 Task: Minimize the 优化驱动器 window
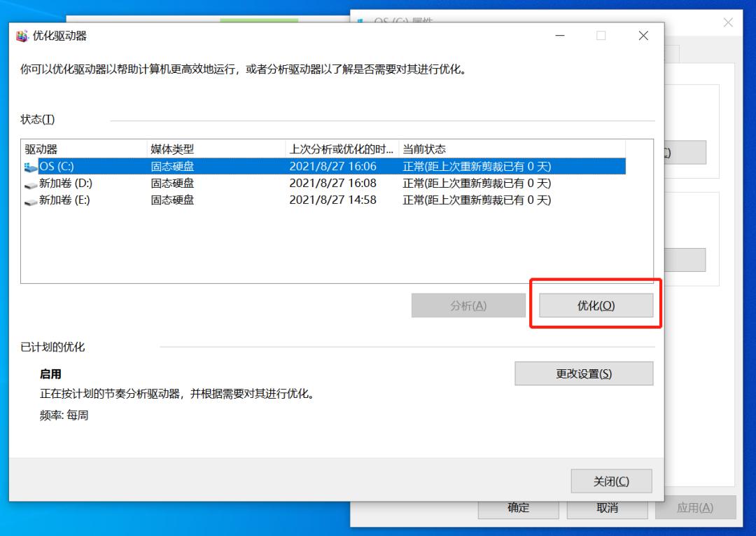(x=559, y=35)
